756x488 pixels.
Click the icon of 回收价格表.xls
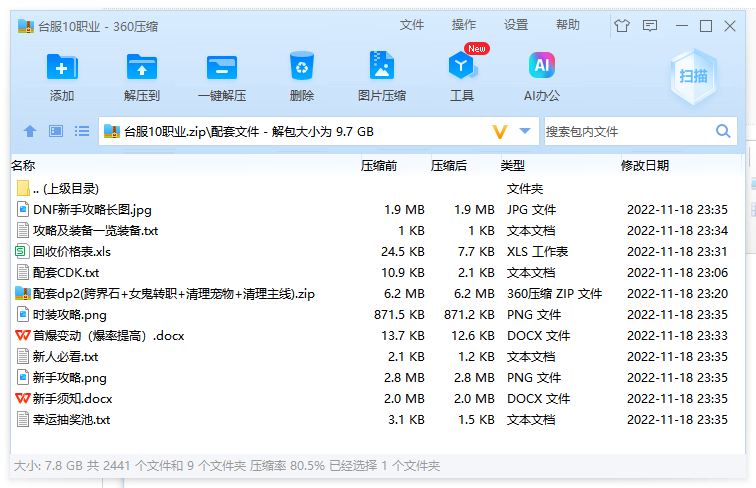coord(23,251)
